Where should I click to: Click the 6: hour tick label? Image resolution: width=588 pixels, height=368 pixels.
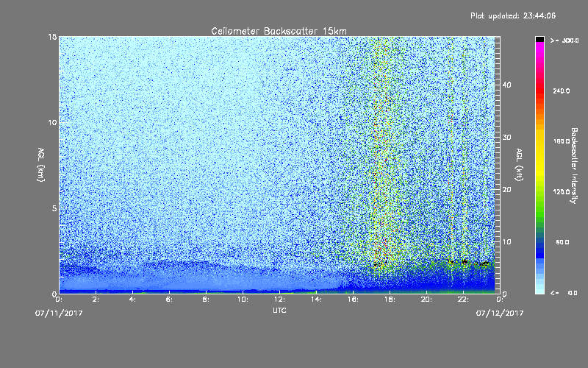pos(169,300)
